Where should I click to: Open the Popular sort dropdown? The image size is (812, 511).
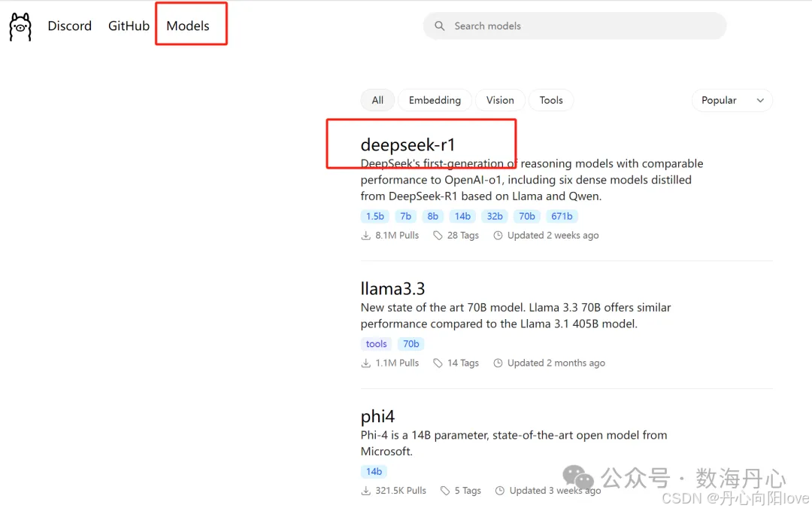click(x=732, y=100)
